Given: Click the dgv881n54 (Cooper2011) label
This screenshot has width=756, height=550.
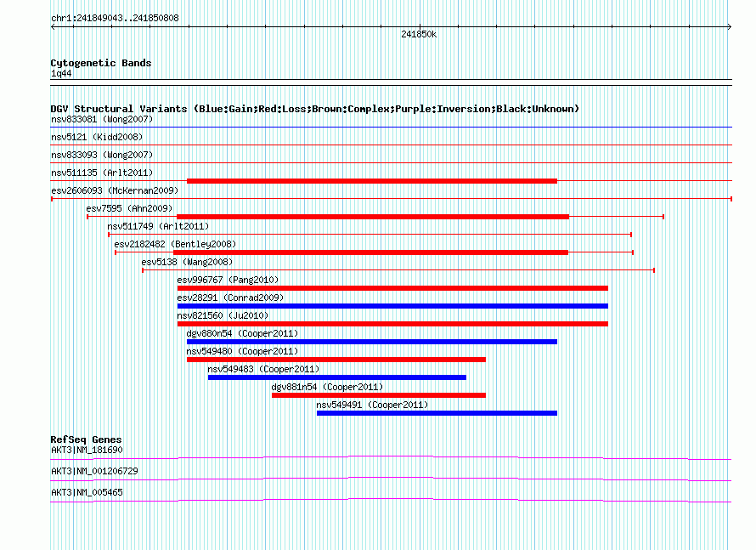Looking at the screenshot, I should click(327, 387).
